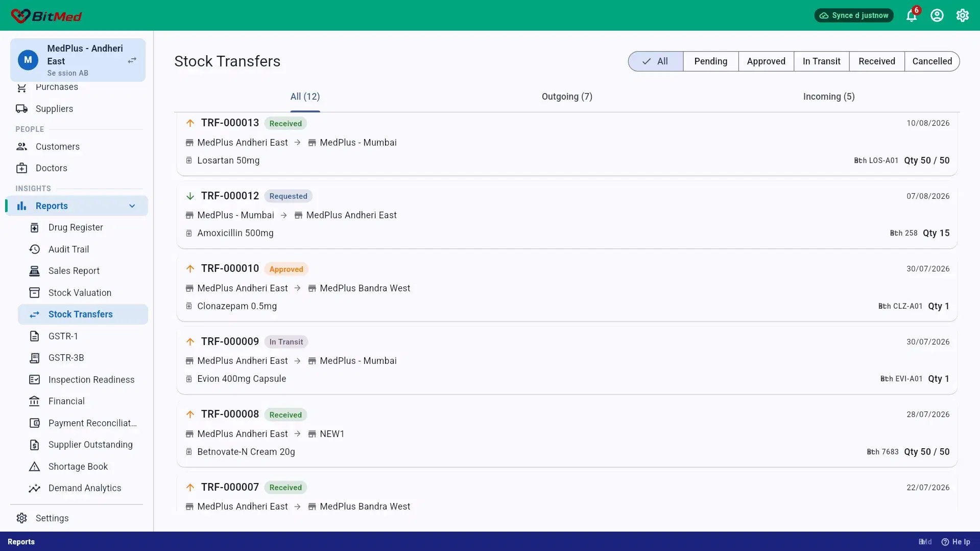Screen dimensions: 980x551
Task: Open Audit Trail history icon
Action: point(34,249)
